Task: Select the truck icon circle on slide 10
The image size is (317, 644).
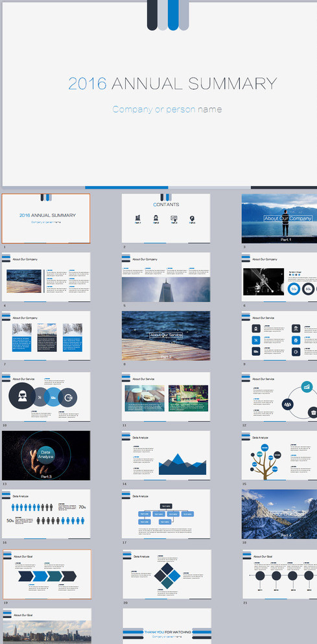Action: [x=53, y=397]
